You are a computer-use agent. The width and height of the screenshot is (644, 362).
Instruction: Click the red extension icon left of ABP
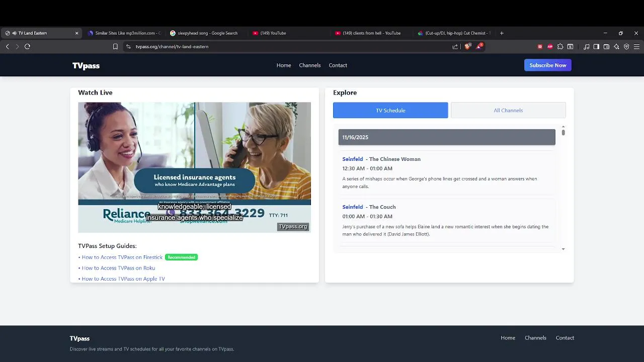pyautogui.click(x=540, y=46)
